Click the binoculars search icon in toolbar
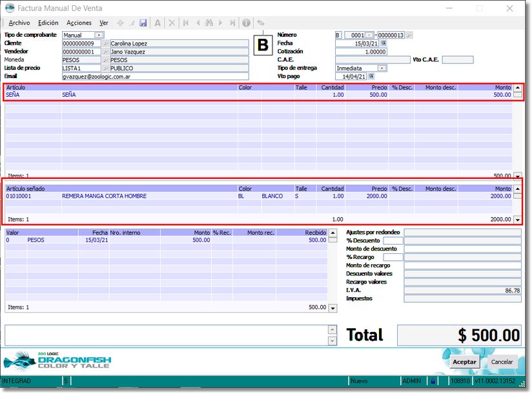The width and height of the screenshot is (532, 394). 209,23
